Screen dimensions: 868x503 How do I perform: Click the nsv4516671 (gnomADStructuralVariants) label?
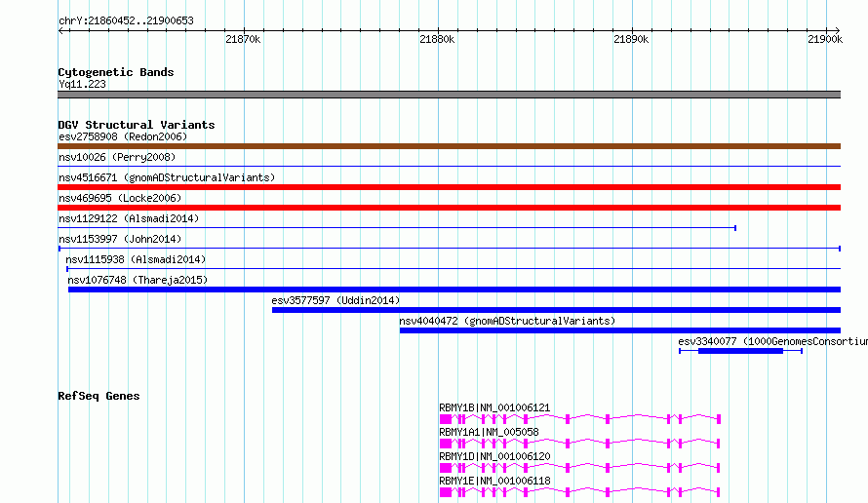pos(167,177)
